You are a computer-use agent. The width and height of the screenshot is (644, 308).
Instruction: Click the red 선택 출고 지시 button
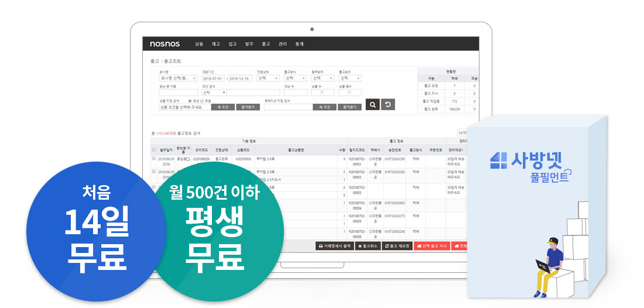tap(431, 246)
